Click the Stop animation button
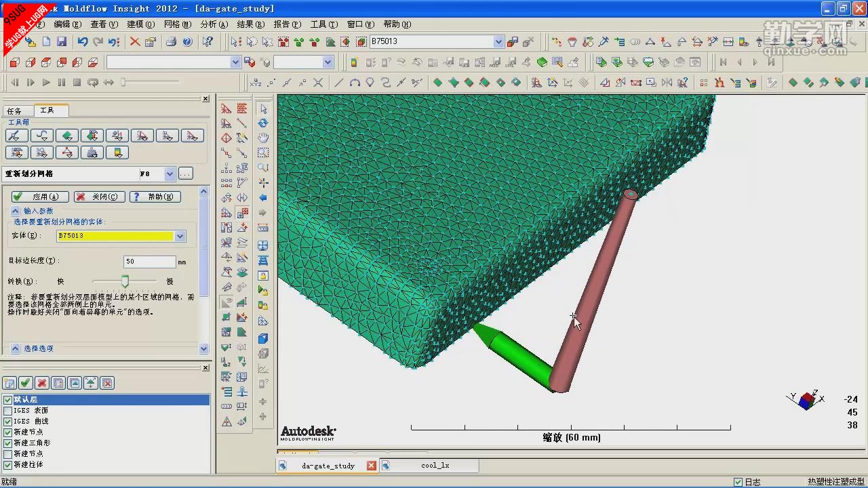The image size is (868, 488). tap(77, 83)
